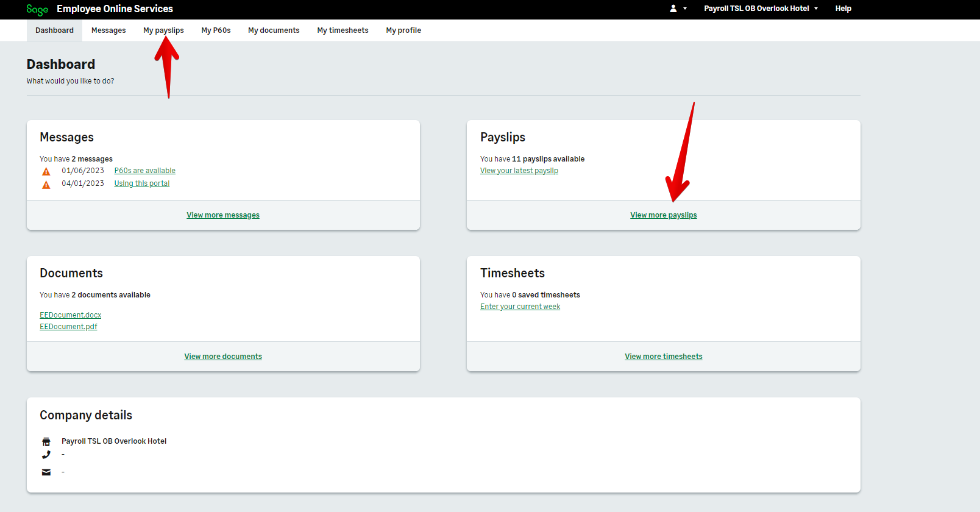This screenshot has width=980, height=512.
Task: Open the EEDocument.docx file link
Action: click(x=71, y=315)
